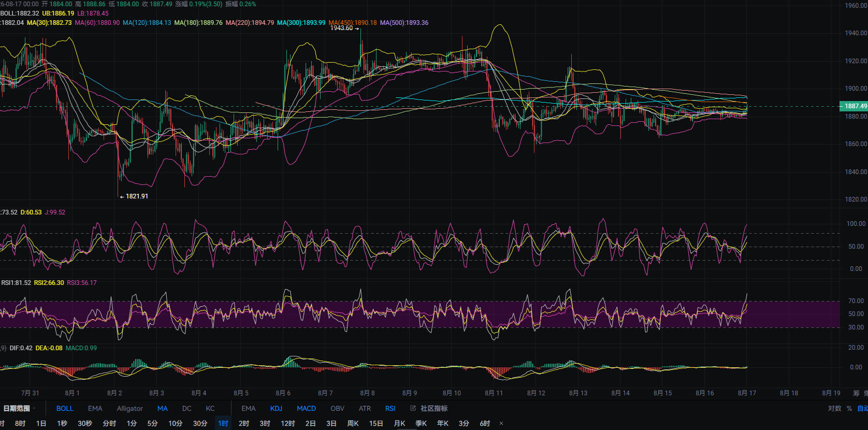Expand the 日期范围 date range dropdown

(x=19, y=408)
